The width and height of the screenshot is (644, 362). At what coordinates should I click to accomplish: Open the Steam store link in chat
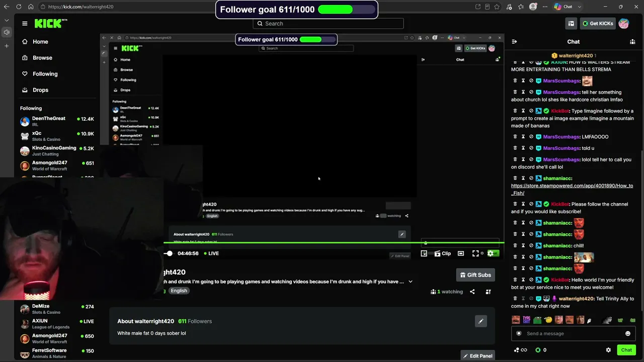[572, 190]
